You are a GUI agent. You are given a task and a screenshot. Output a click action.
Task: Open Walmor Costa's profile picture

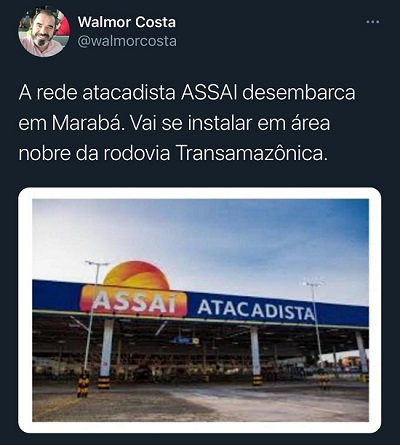click(x=44, y=31)
